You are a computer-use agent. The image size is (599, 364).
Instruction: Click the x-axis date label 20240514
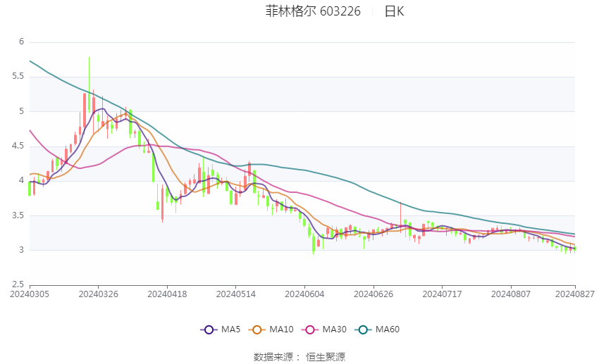click(235, 294)
